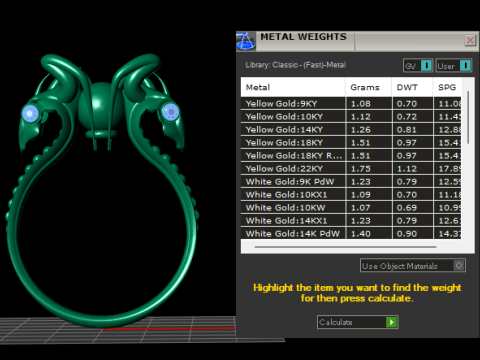Select the White Gold:14K PdW row
This screenshot has width=480, height=360.
pyautogui.click(x=351, y=233)
